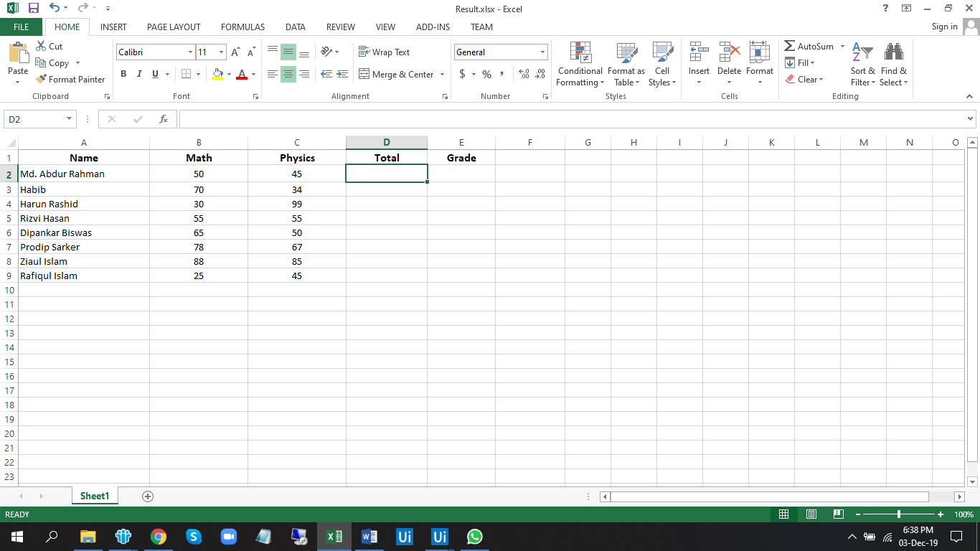Toggle Wrap Text
The image size is (980, 551).
(384, 52)
